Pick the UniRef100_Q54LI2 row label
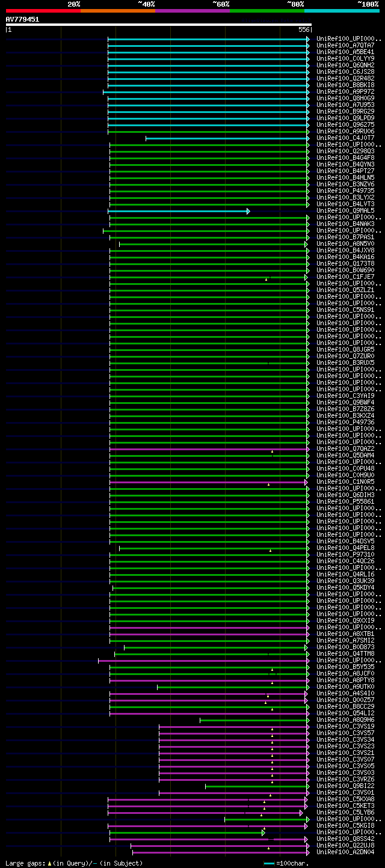 (x=345, y=714)
